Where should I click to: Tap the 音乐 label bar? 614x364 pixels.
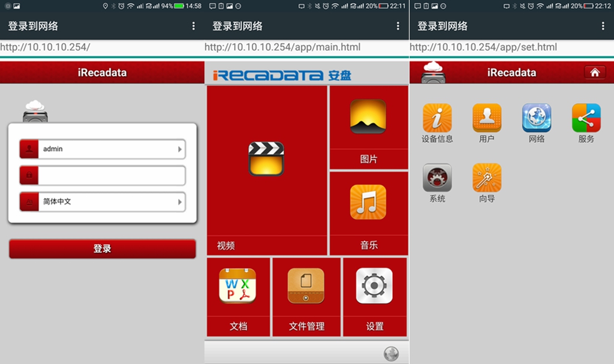click(369, 245)
